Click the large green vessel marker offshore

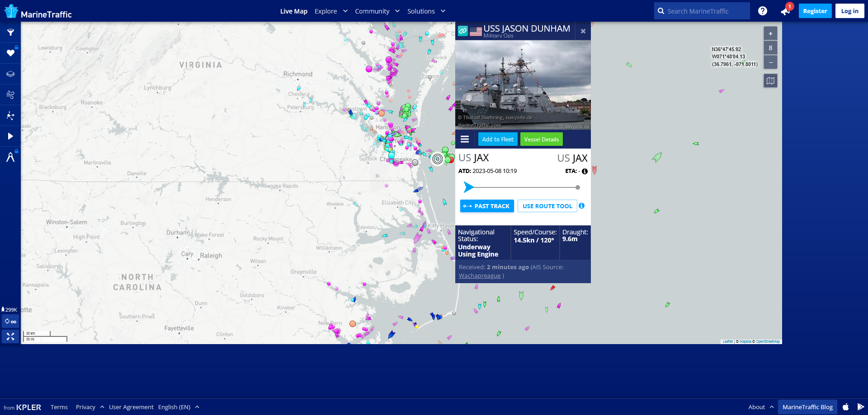pyautogui.click(x=657, y=157)
